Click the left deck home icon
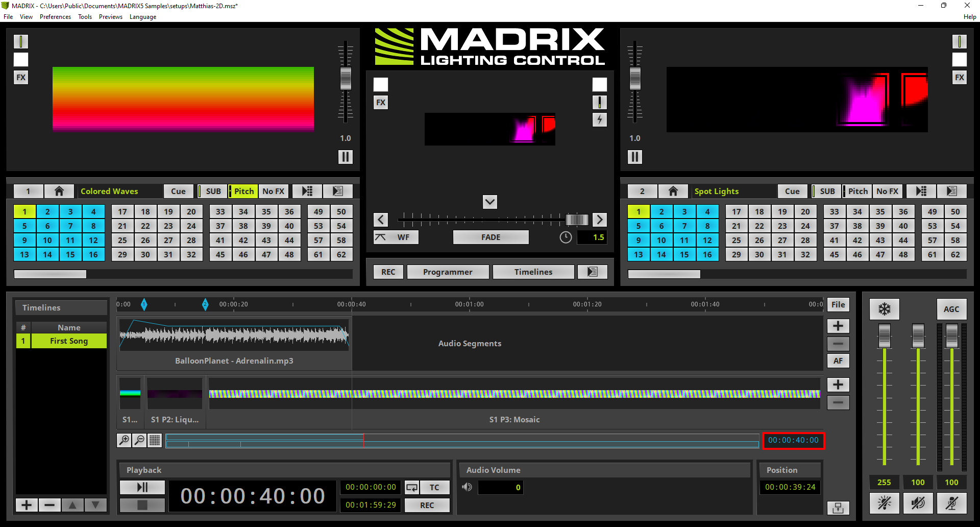Screen dimensions: 980x527 click(x=59, y=191)
